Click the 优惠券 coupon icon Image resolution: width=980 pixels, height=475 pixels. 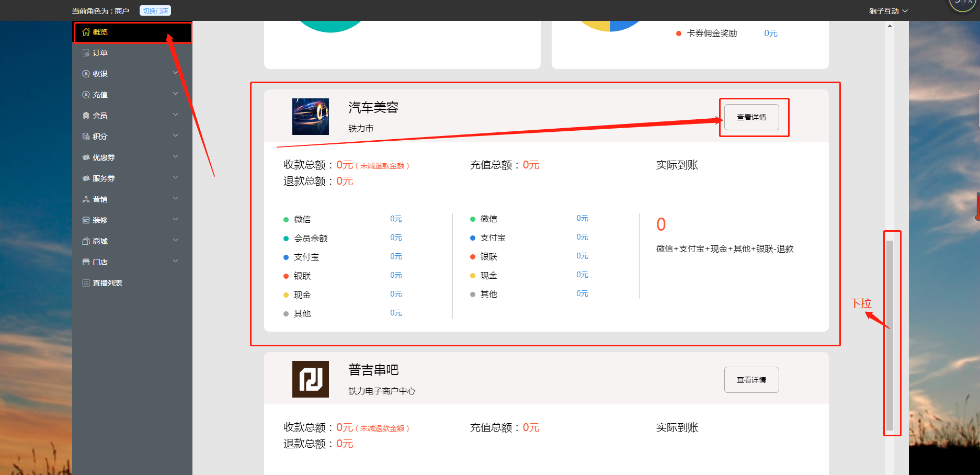(x=86, y=157)
